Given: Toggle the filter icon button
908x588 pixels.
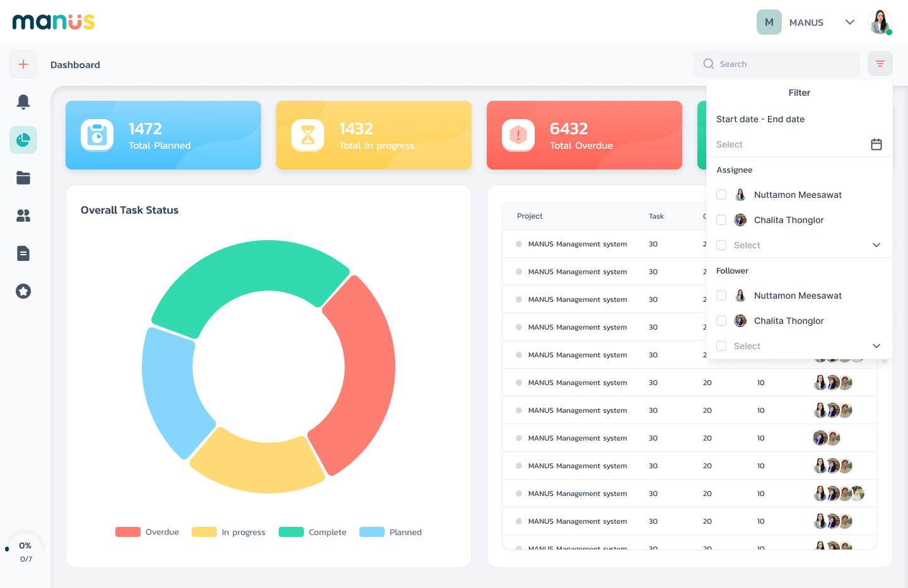Looking at the screenshot, I should pyautogui.click(x=880, y=64).
